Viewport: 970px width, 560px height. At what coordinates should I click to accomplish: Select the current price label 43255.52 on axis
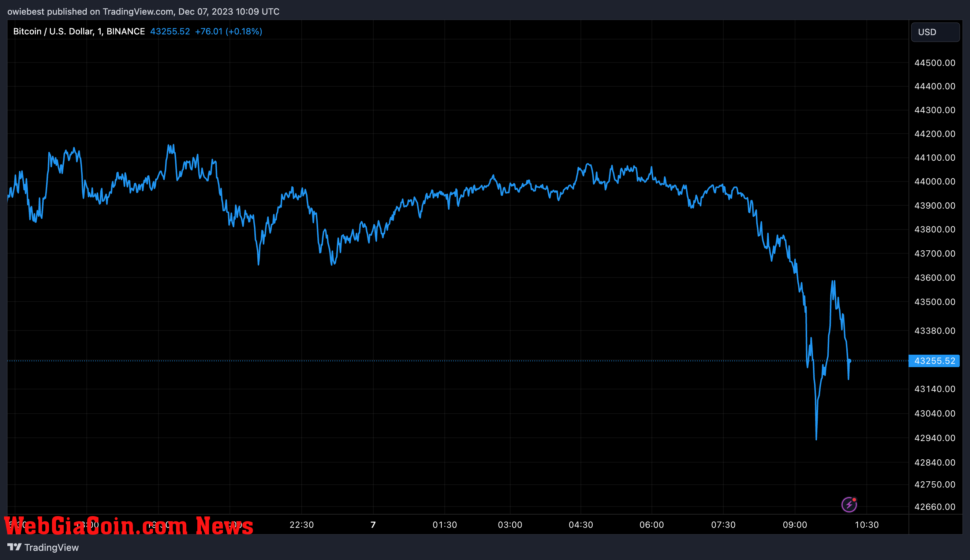[x=934, y=361]
